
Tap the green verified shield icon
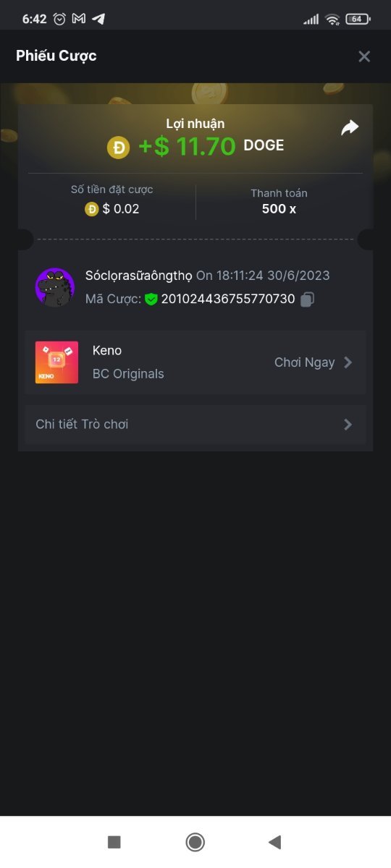(x=151, y=299)
